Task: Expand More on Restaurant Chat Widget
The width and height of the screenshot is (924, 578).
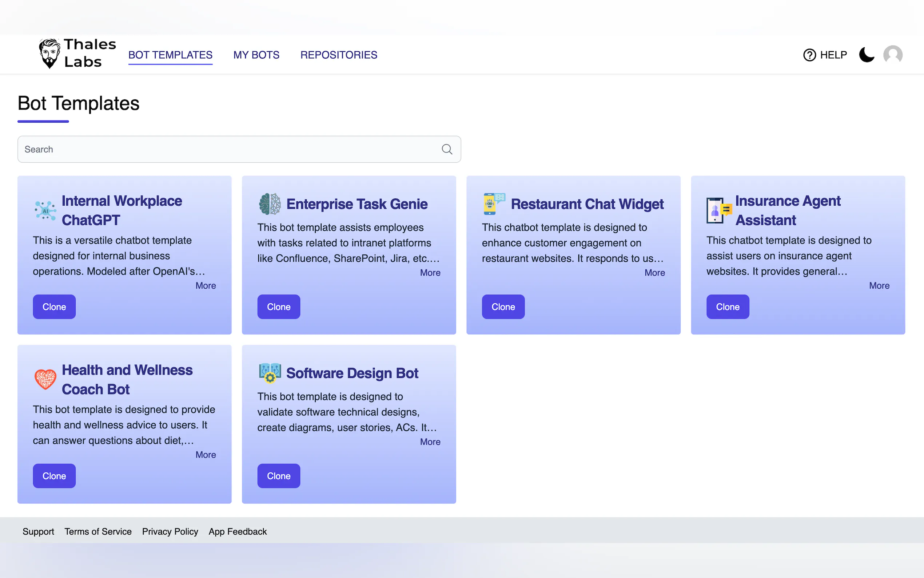Action: pos(654,273)
